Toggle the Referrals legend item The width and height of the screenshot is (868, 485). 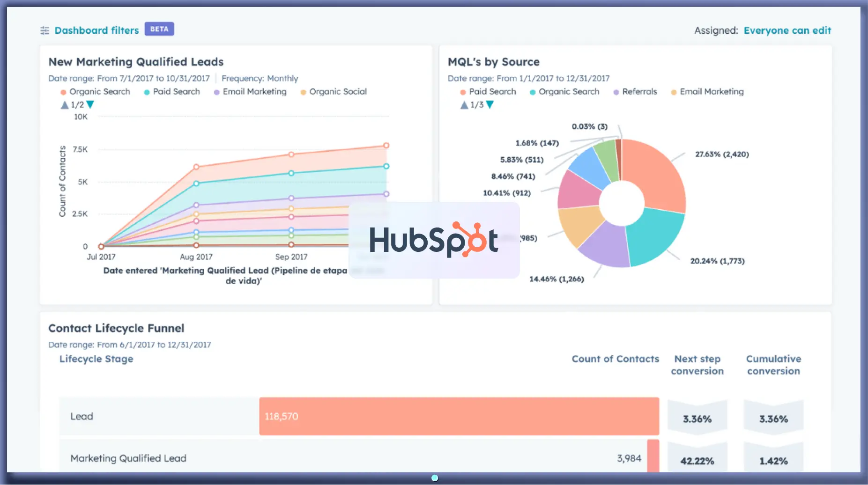pos(635,92)
